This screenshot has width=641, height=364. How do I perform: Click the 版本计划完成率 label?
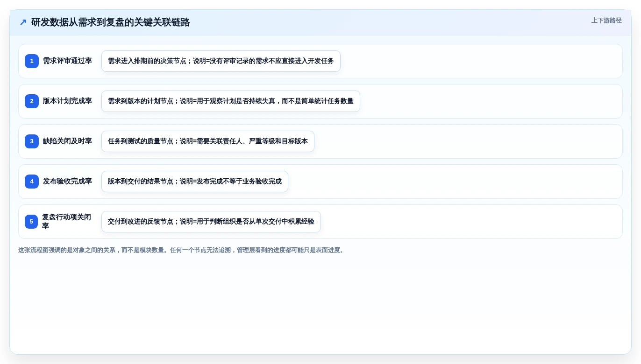pyautogui.click(x=67, y=101)
